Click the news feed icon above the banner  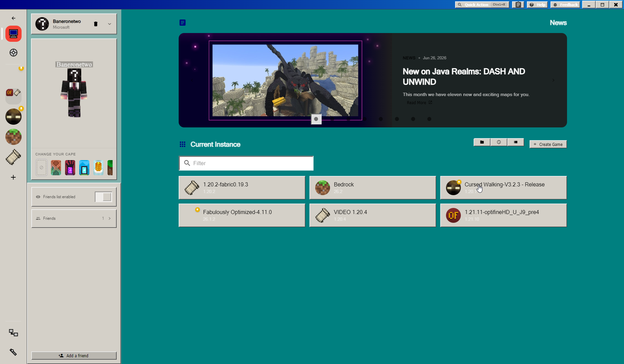click(x=182, y=23)
